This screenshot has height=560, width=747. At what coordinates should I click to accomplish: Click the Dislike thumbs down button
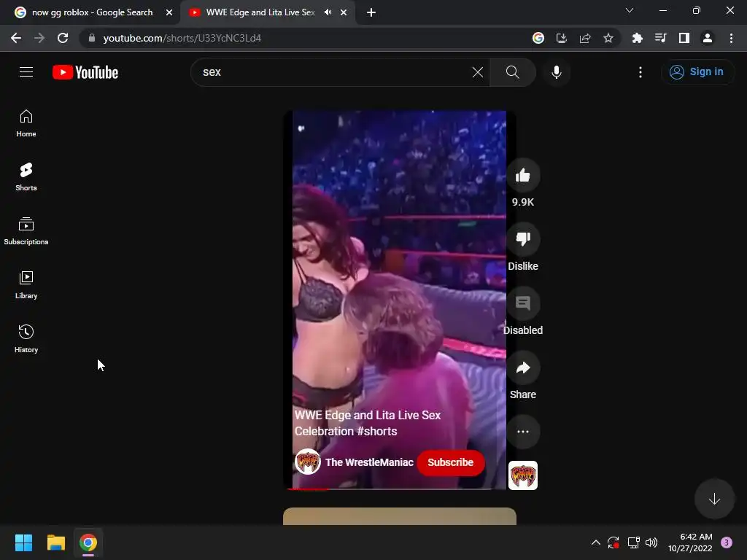point(522,239)
